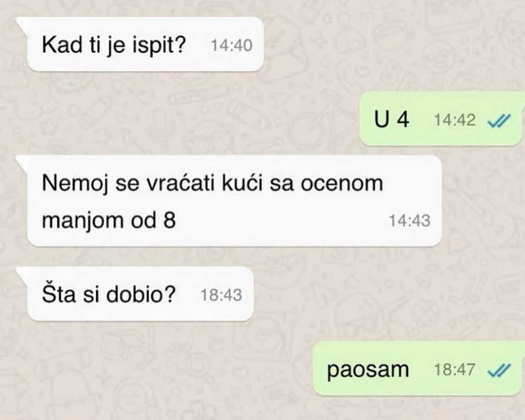Select the "Šta si dobio?" message
Screen dimensions: 525x420
[140, 294]
